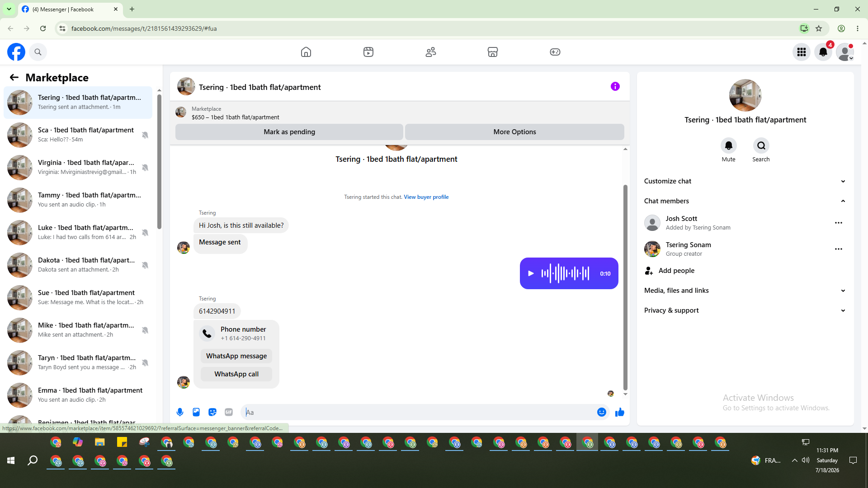Unmute the Taryn conversation bell
Viewport: 868px width, 488px height.
coord(145,363)
